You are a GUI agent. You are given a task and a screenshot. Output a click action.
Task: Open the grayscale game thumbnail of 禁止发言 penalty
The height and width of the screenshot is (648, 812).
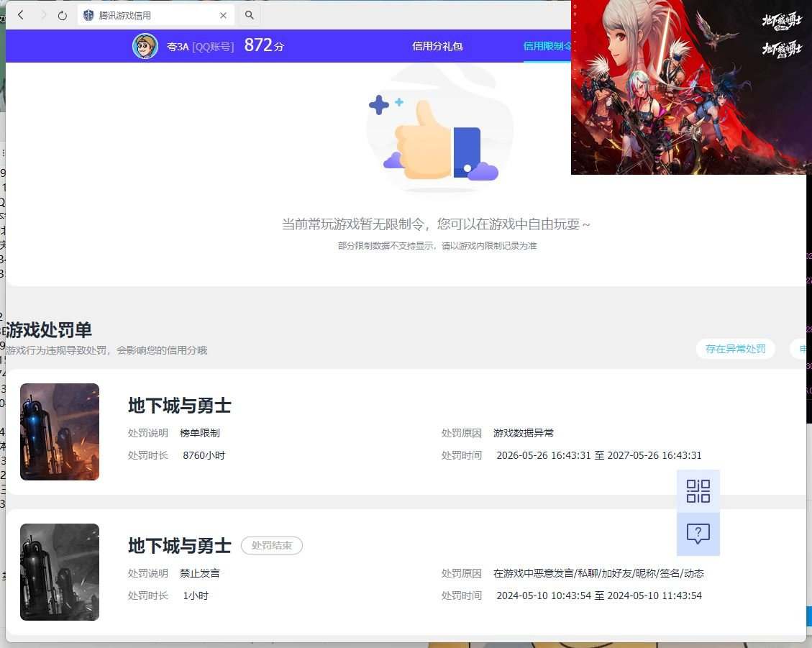pos(60,572)
